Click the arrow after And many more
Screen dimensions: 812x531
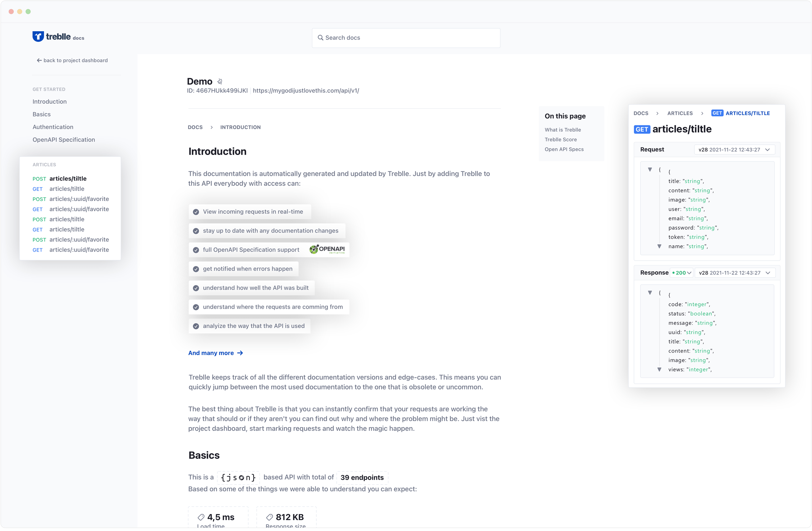(240, 353)
